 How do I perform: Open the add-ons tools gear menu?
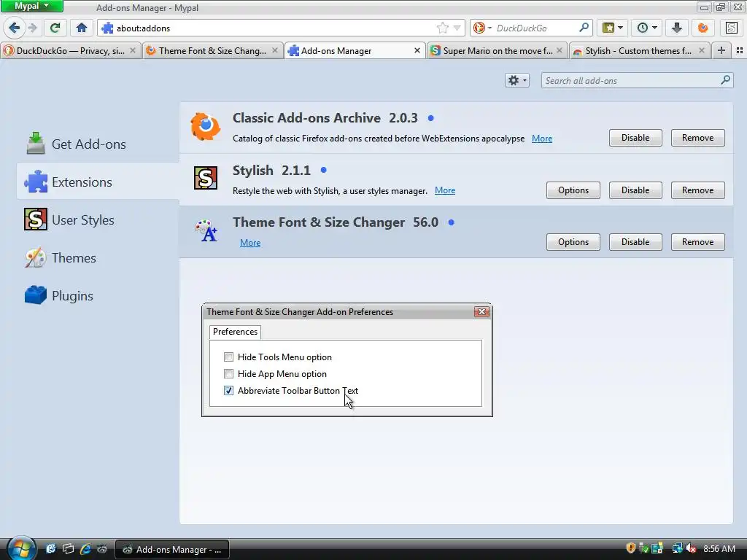[x=517, y=80]
